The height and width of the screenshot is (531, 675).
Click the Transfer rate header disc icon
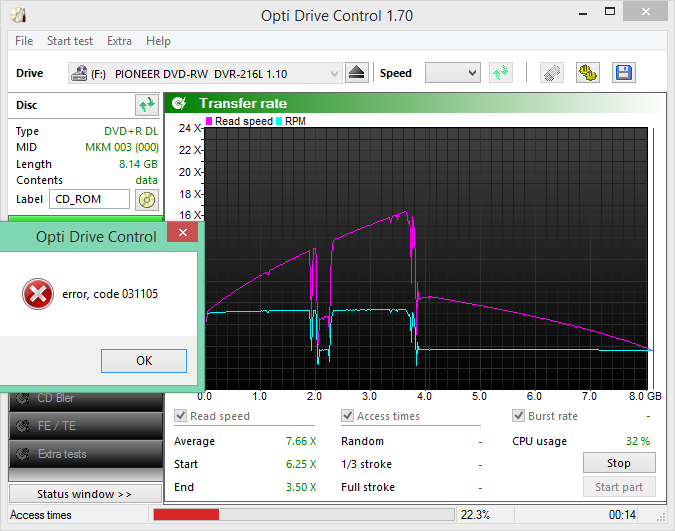pyautogui.click(x=179, y=103)
